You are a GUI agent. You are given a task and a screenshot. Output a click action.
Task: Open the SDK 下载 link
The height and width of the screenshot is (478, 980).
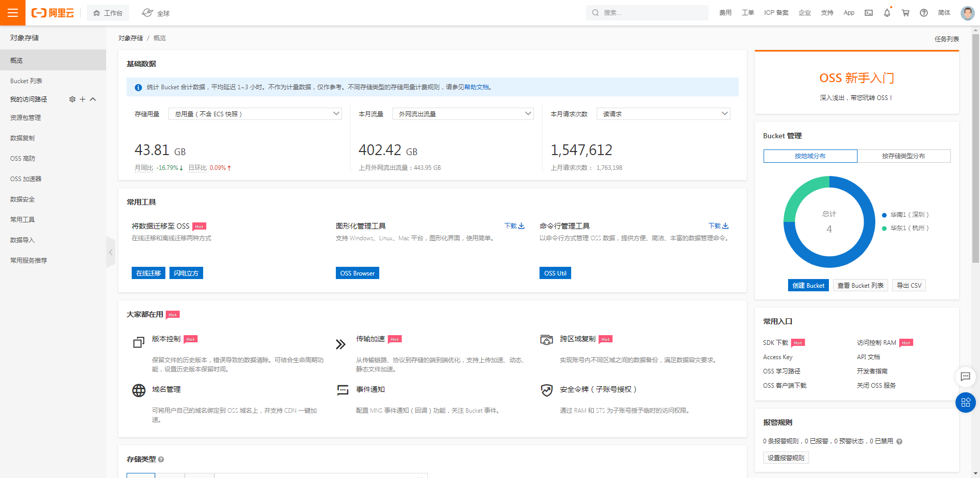tap(776, 343)
